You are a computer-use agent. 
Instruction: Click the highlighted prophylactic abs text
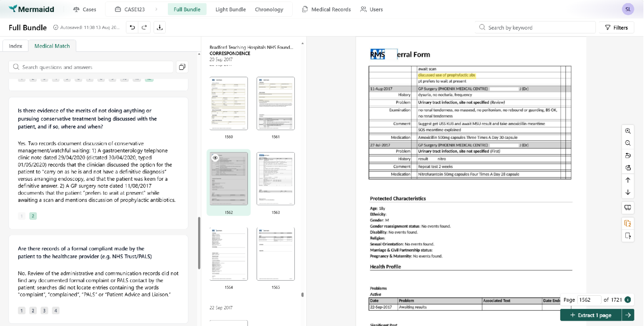click(x=446, y=75)
